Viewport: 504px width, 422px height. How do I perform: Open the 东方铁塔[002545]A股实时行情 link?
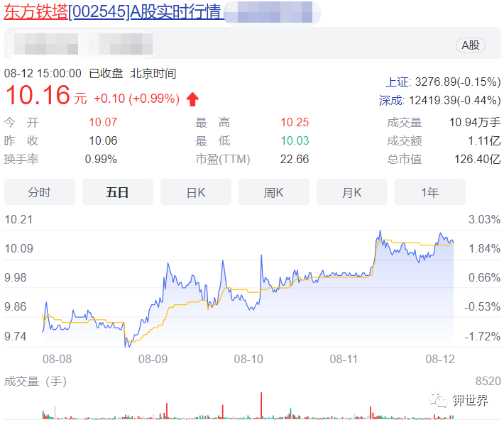coord(112,11)
